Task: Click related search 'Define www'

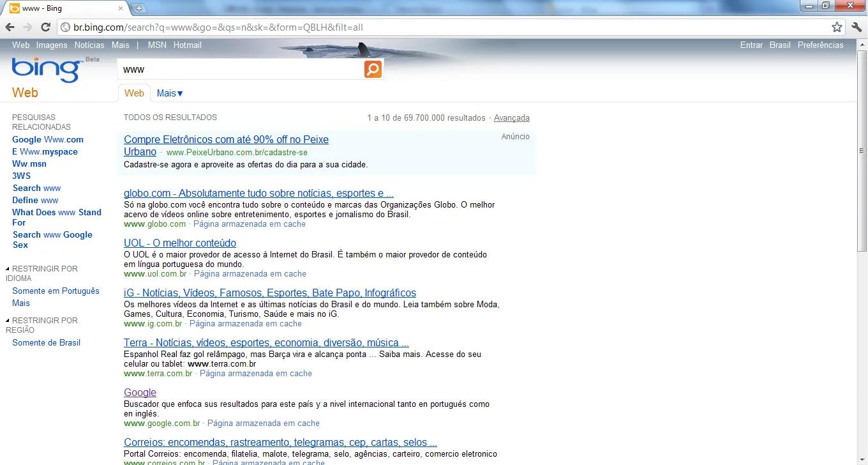Action: [x=35, y=201]
